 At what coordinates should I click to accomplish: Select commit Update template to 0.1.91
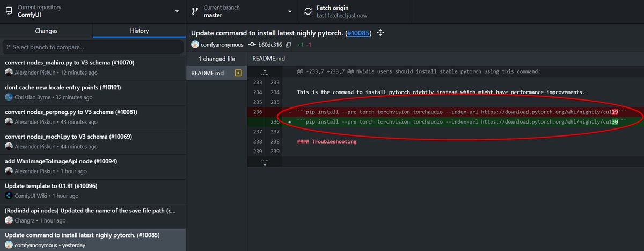click(x=93, y=190)
